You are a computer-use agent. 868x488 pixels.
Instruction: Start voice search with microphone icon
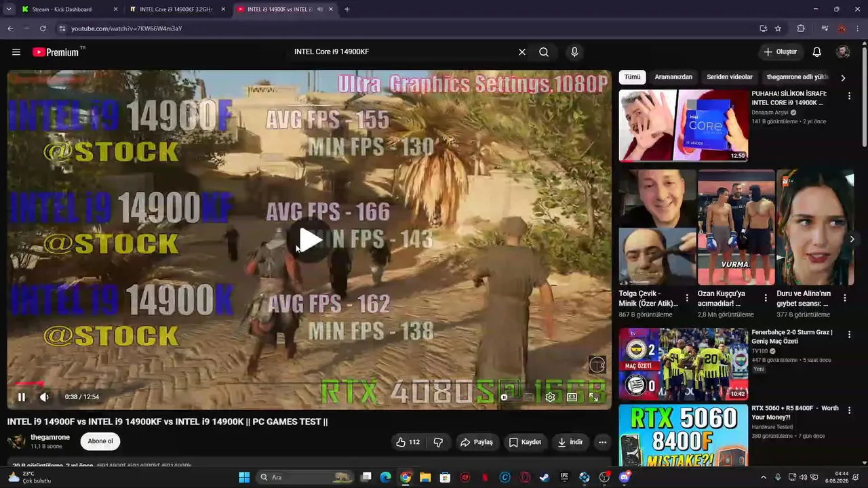coord(574,52)
